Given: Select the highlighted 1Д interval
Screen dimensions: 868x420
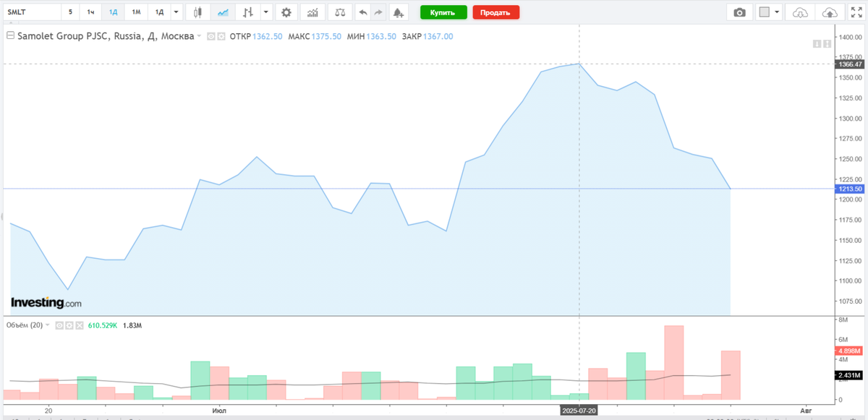Looking at the screenshot, I should [x=113, y=12].
